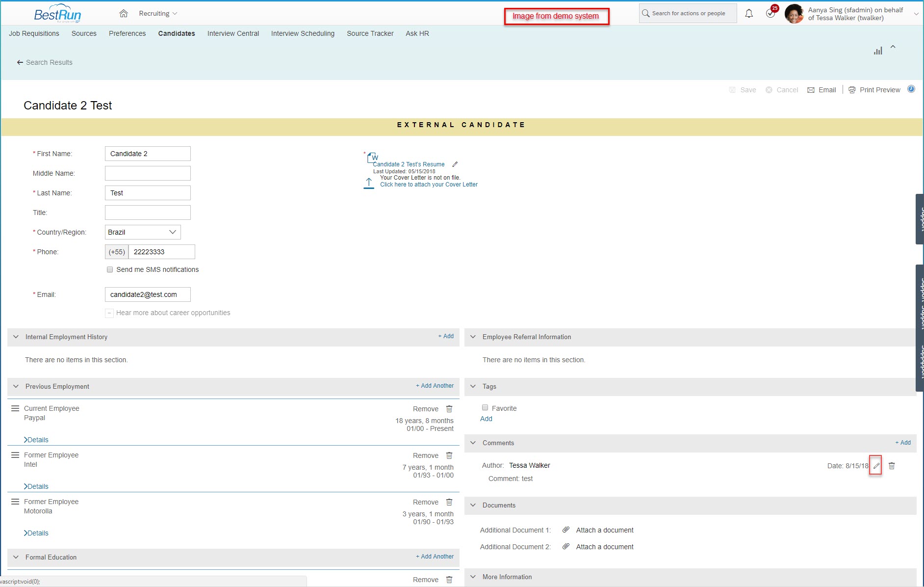This screenshot has height=587, width=924.
Task: Click the Intel entry reorder handle
Action: pos(15,455)
